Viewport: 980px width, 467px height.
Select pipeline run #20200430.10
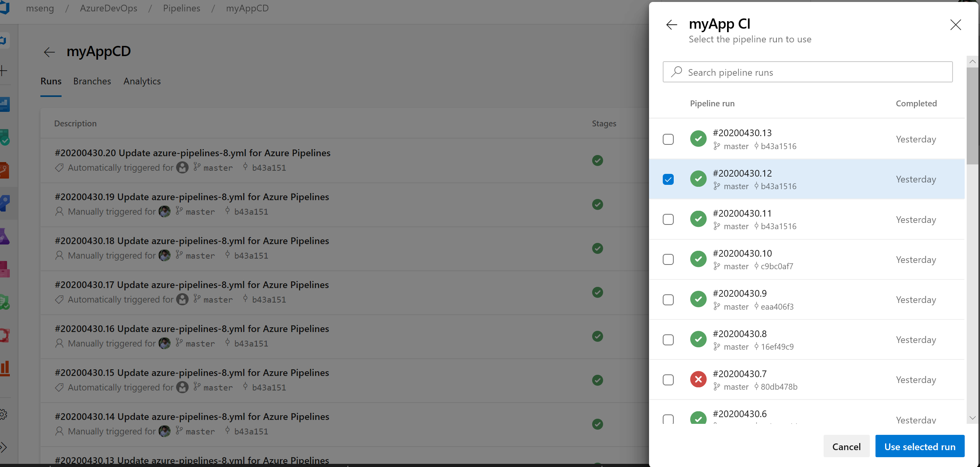[668, 259]
